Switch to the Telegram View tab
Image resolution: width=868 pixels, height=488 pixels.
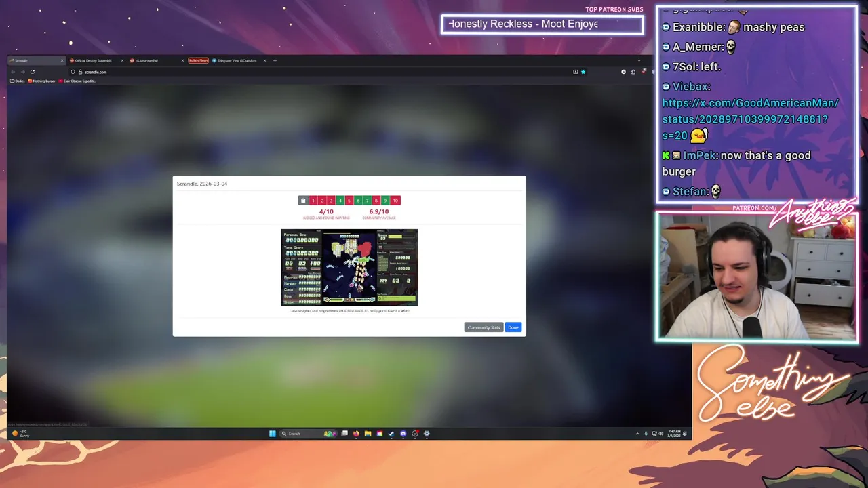click(x=237, y=60)
